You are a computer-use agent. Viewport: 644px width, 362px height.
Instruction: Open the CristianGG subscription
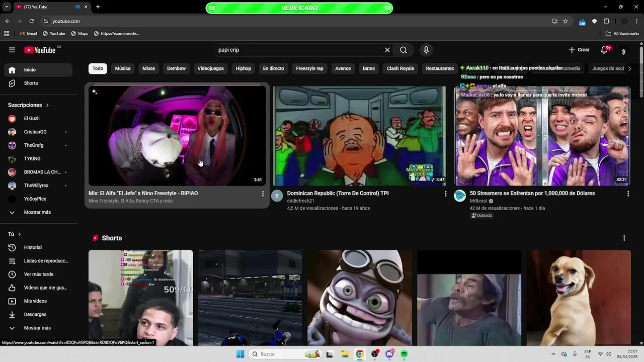coord(38,132)
